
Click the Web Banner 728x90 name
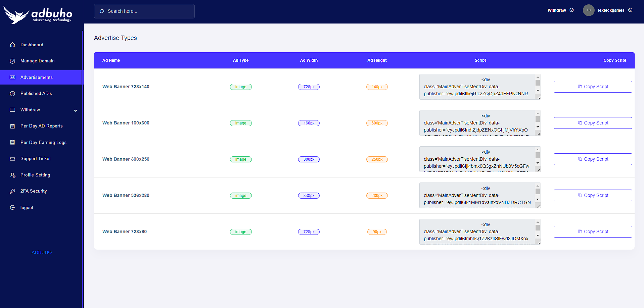coord(125,232)
